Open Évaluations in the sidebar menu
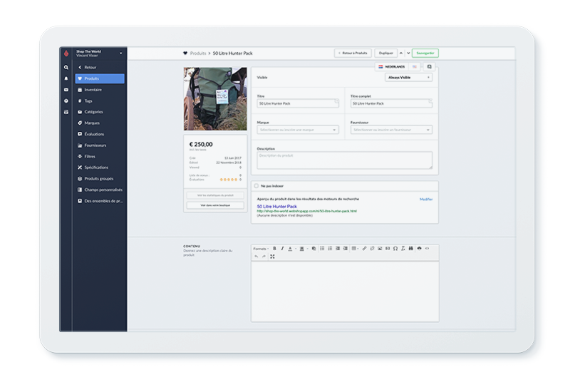Image resolution: width=570 pixels, height=392 pixels. [100, 134]
